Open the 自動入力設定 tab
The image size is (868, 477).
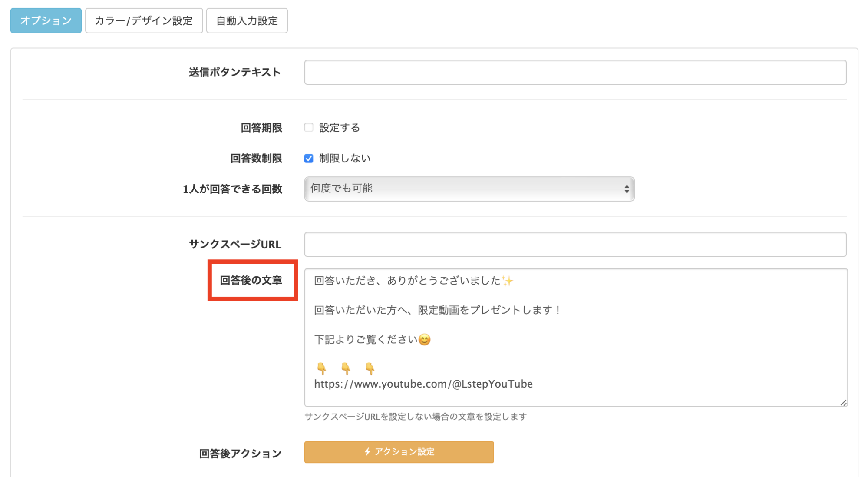[247, 20]
